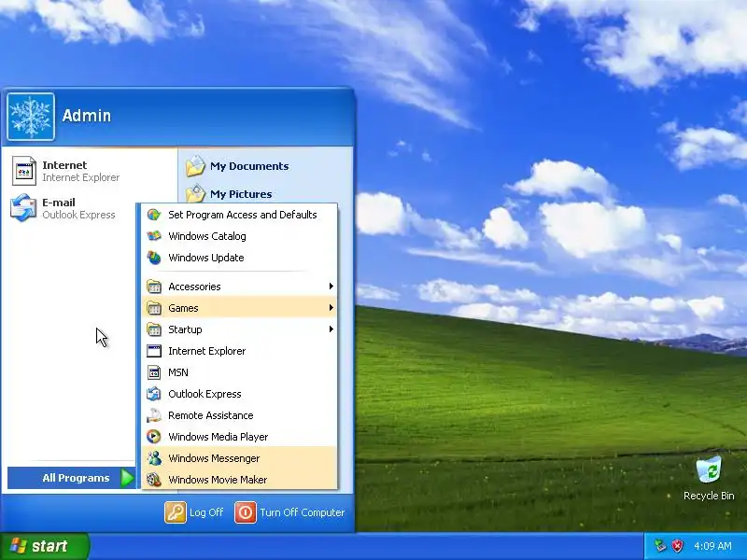Click the Windows Movie Maker film reel icon

pyautogui.click(x=153, y=480)
